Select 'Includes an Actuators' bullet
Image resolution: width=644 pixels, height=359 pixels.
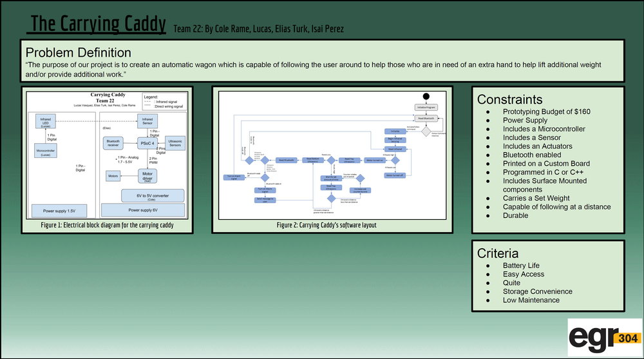click(537, 146)
